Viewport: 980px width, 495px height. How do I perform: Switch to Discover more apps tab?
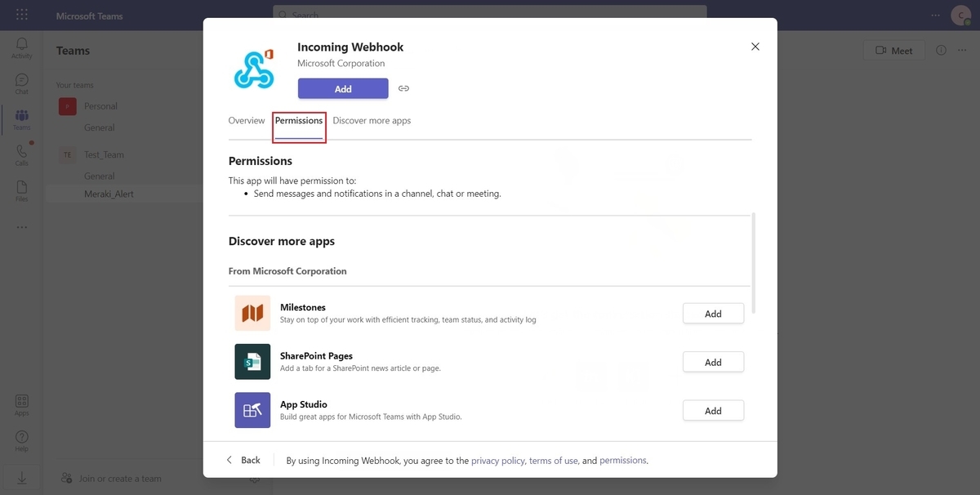(372, 120)
